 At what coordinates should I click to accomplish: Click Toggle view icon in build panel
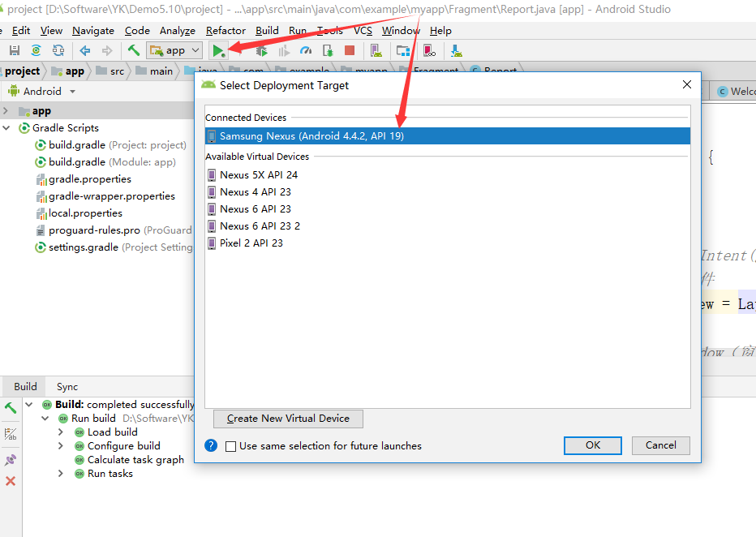coord(11,434)
